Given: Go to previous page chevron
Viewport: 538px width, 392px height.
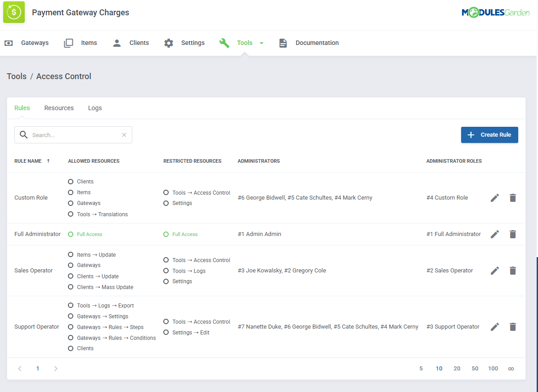Looking at the screenshot, I should 20,369.
